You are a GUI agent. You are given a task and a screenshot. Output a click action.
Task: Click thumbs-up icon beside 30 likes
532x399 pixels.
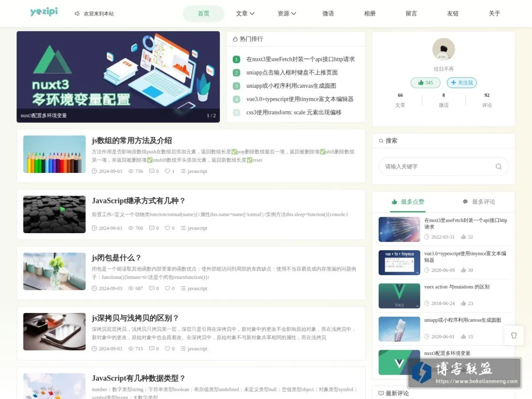[x=463, y=270]
